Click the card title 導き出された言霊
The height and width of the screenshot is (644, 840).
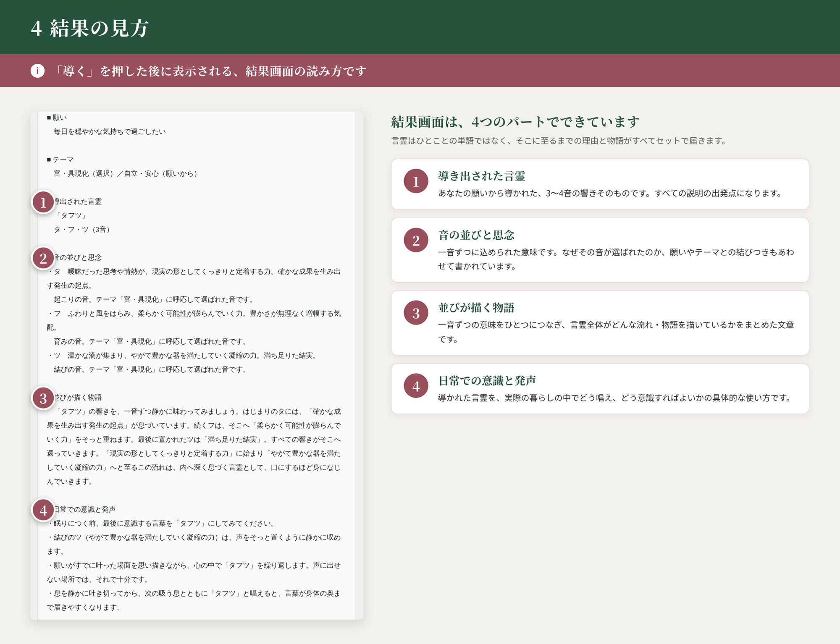481,176
